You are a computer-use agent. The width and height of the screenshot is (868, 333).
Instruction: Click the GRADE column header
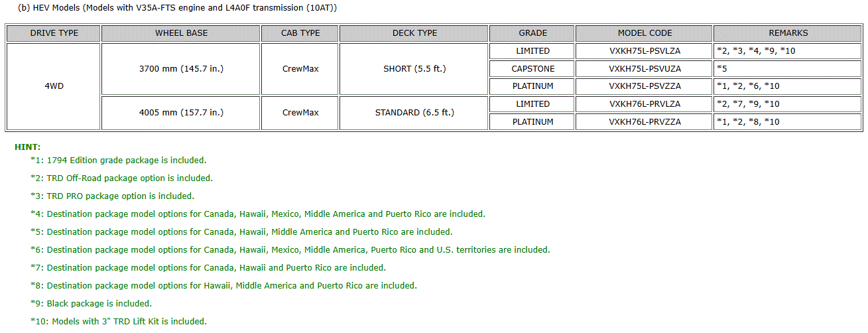coord(532,33)
